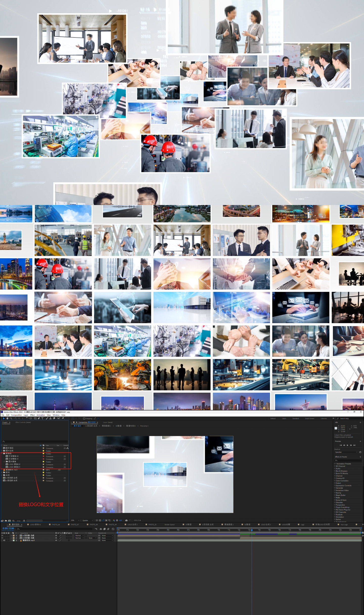Screen dimensions: 364x615
Task: Open the Effects & Presets panel menu
Action: click(360, 457)
